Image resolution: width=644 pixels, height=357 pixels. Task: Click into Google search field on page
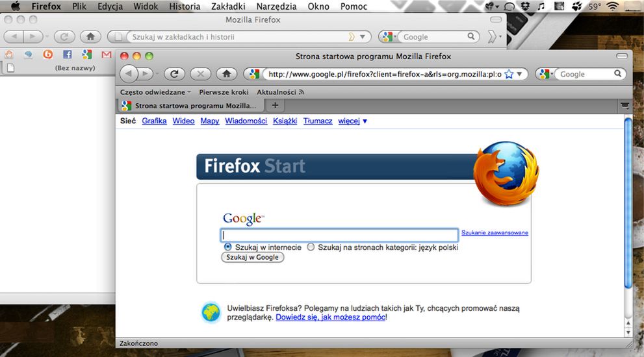[339, 235]
